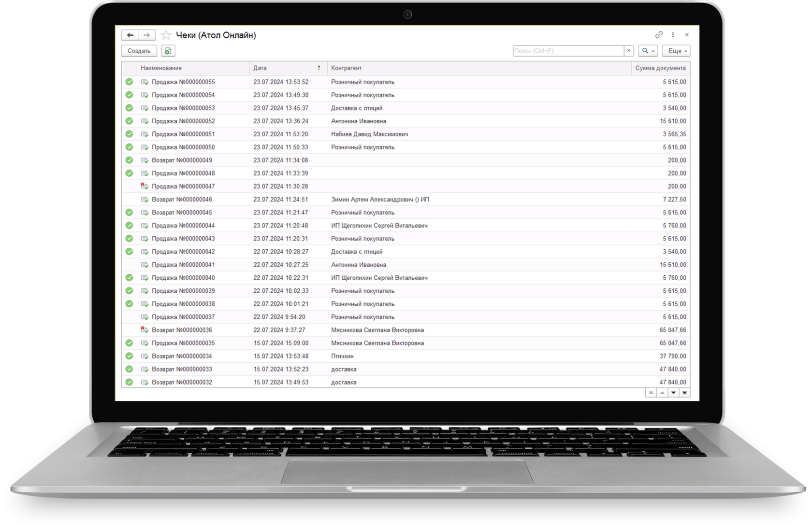812x528 pixels.
Task: Jump to list end with bottom arrow
Action: [x=684, y=393]
